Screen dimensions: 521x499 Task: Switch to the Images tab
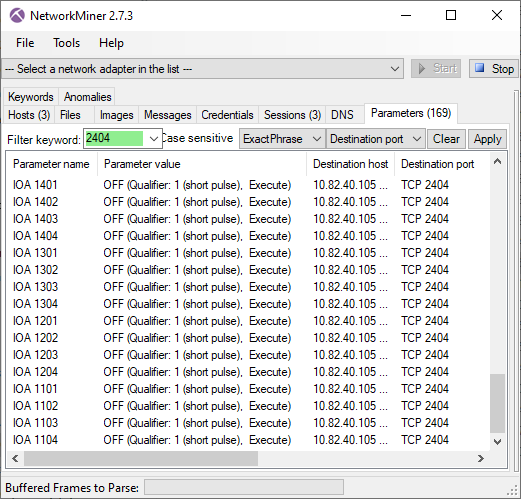[x=117, y=115]
